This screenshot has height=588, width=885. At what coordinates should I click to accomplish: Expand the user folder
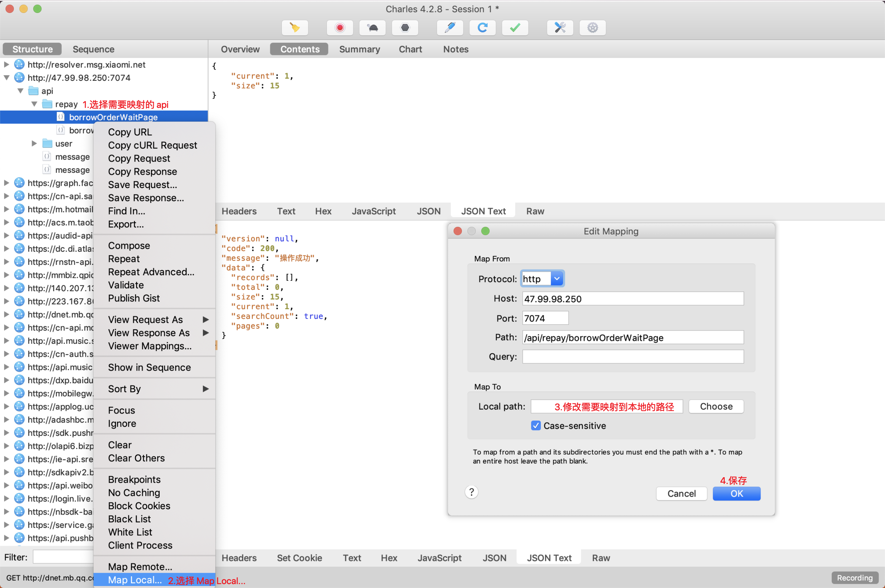pos(35,144)
